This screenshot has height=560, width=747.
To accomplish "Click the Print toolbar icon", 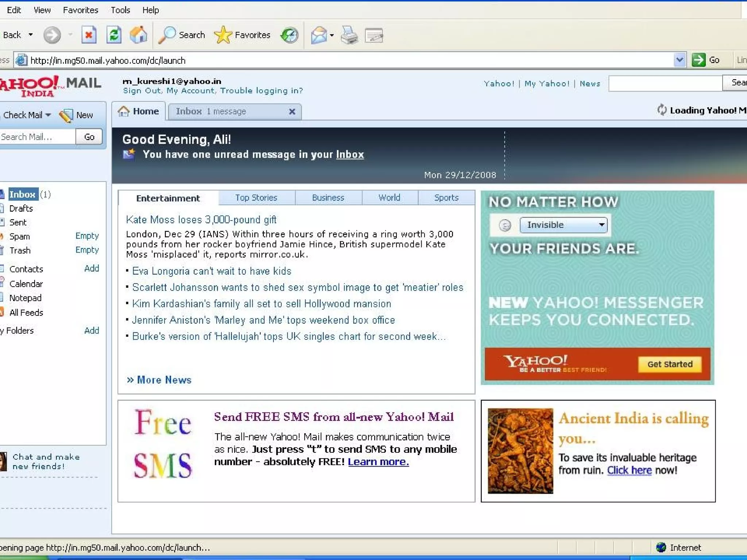I will pos(349,35).
